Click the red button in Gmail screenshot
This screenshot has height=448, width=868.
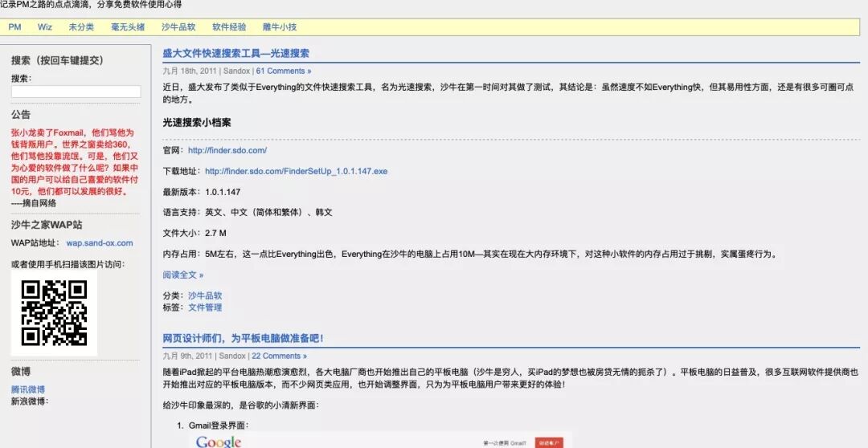549,442
